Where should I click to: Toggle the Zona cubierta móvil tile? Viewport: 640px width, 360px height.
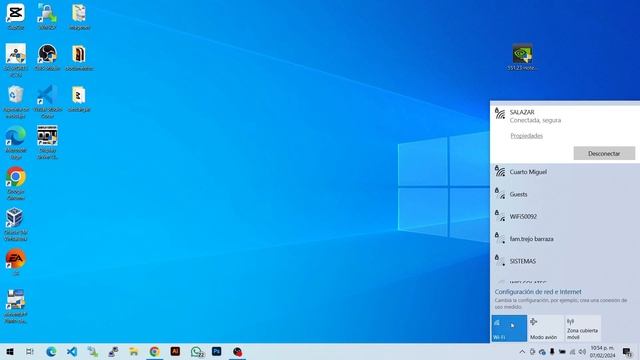coord(583,328)
